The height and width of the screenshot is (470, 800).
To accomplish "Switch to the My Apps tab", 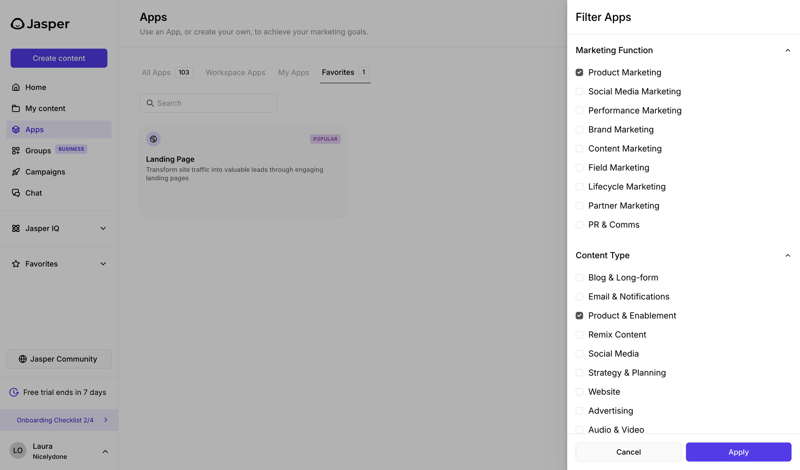I will [293, 72].
